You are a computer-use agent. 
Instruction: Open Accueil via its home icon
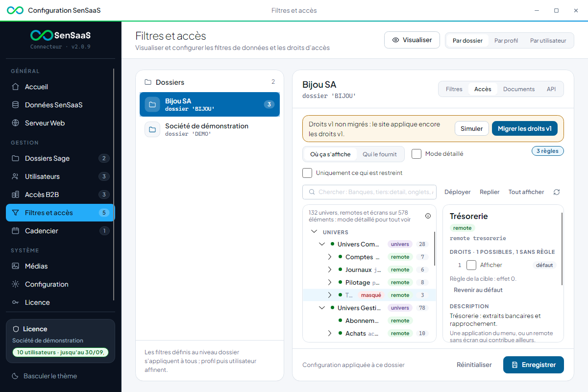click(15, 87)
